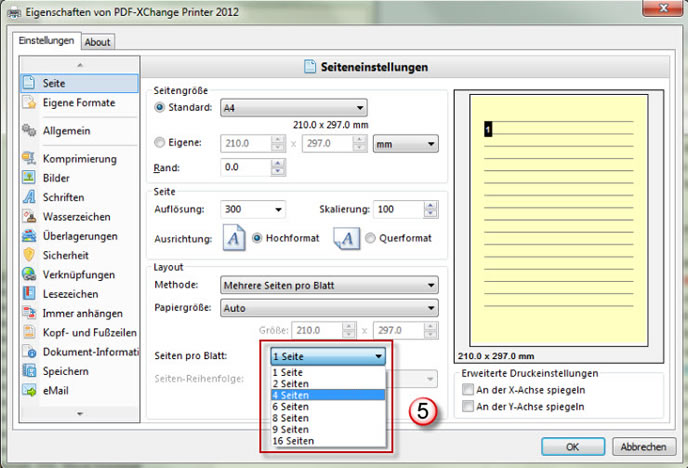This screenshot has width=688, height=468.
Task: Click the printer icon in title bar
Action: pyautogui.click(x=14, y=13)
